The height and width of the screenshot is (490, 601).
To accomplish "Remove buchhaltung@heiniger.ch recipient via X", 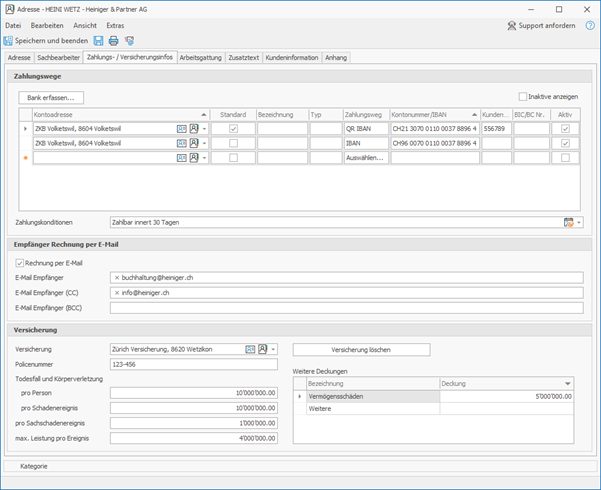I will [x=117, y=278].
